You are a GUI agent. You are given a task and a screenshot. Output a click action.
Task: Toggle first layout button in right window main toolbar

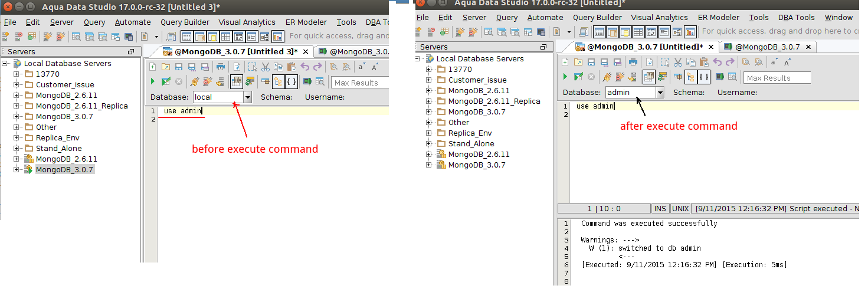tap(598, 32)
